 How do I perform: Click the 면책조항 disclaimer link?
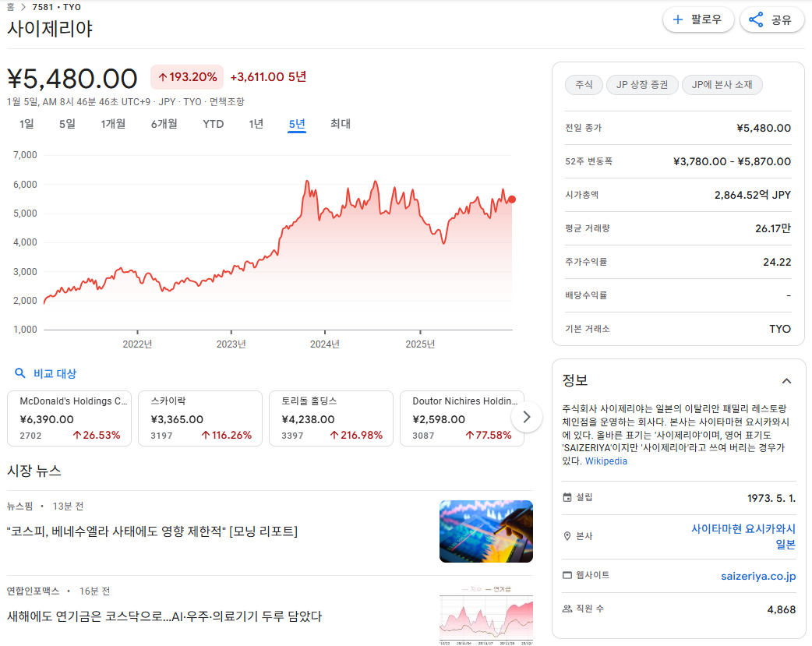[x=227, y=101]
